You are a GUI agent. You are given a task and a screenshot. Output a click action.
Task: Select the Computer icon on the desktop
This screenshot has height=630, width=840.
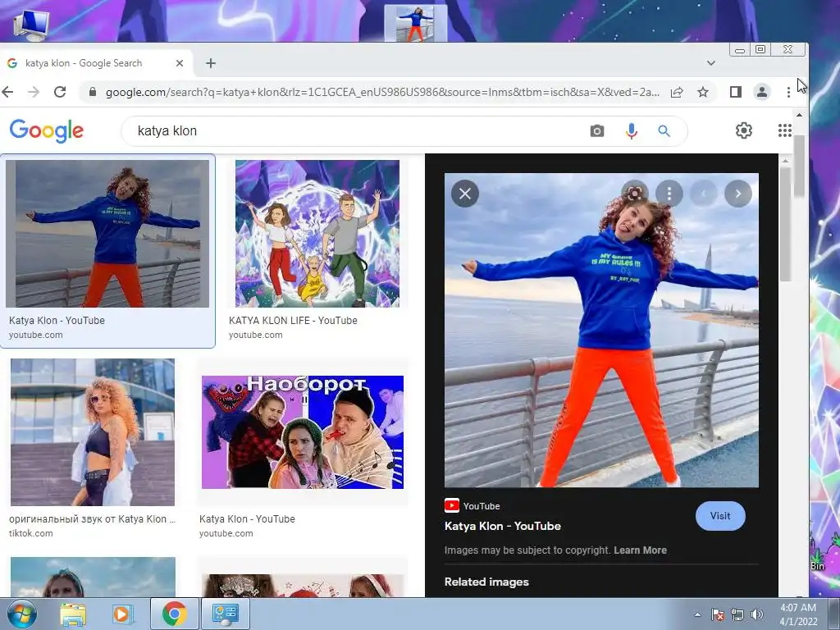[31, 24]
